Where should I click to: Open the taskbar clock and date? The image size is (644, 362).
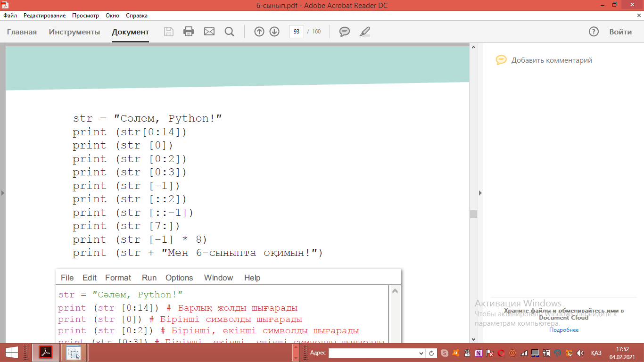click(x=622, y=353)
